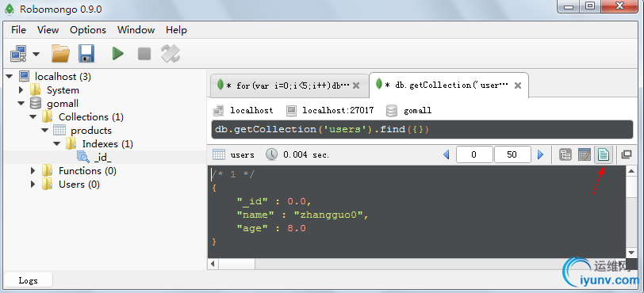644x293 pixels.
Task: Select Indexes (1) tree item
Action: tap(108, 144)
